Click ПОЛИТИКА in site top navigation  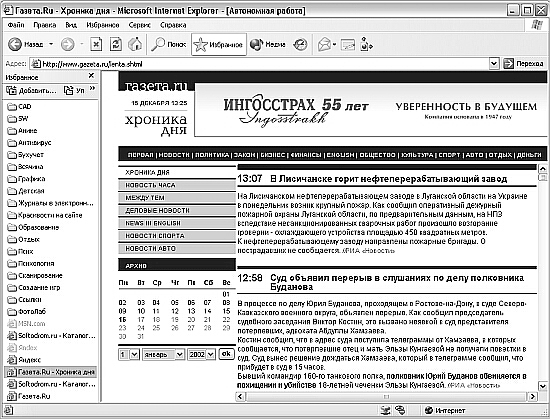pos(212,155)
